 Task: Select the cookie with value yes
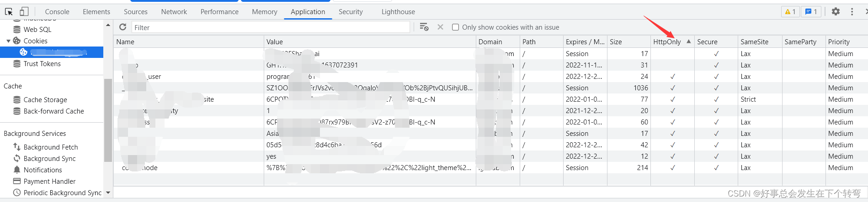(x=491, y=156)
